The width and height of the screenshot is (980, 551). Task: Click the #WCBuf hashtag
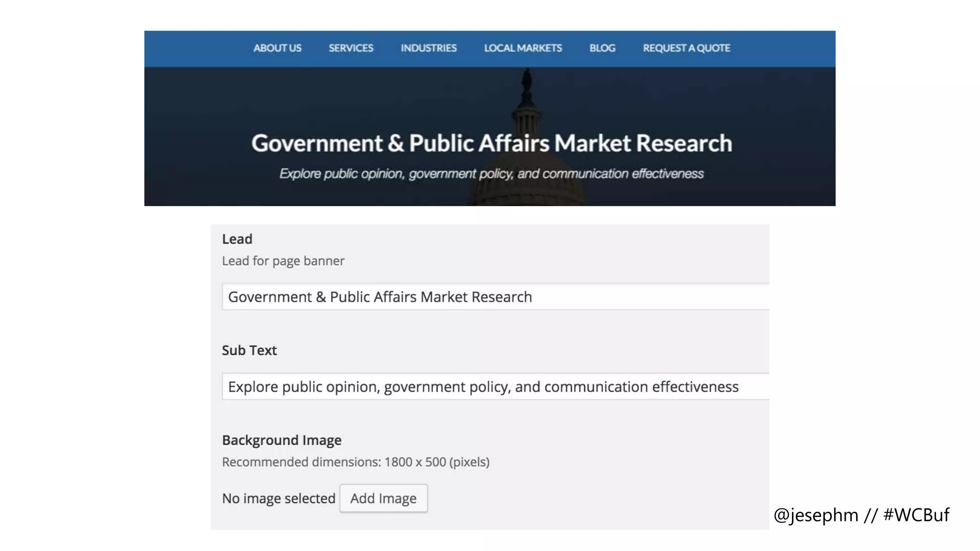click(916, 515)
